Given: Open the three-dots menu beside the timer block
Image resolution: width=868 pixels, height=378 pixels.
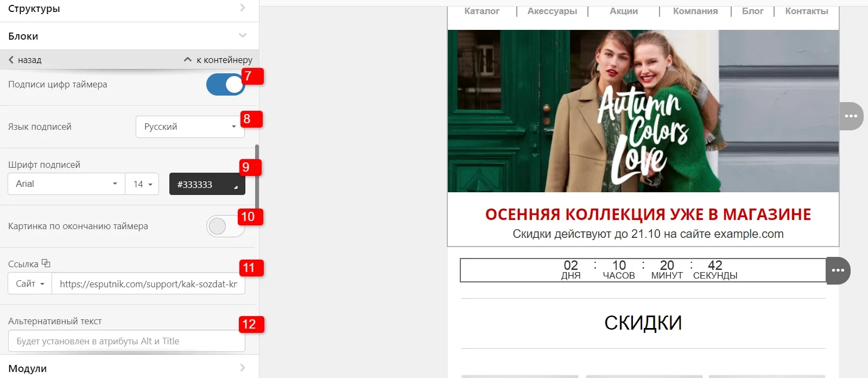Looking at the screenshot, I should point(838,270).
